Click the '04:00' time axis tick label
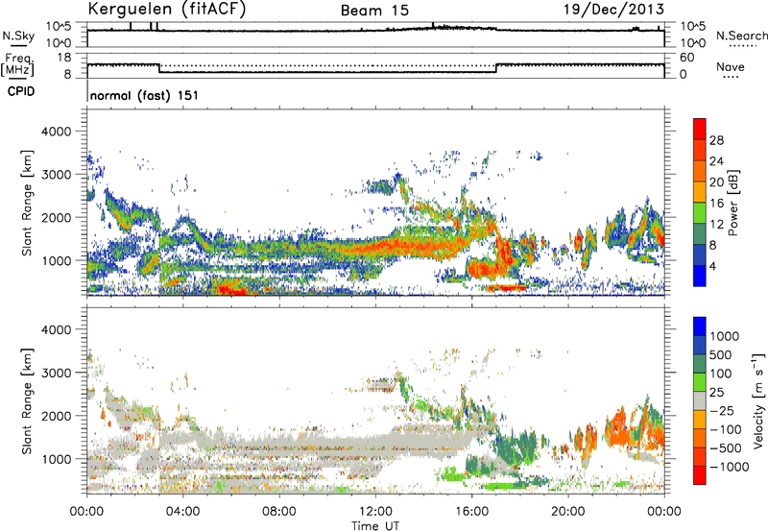This screenshot has height=532, width=768. [x=182, y=512]
